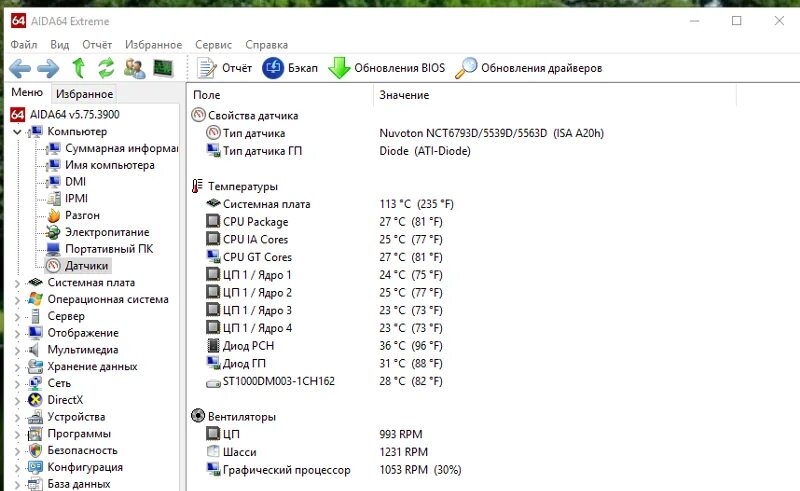Go back with the blue left arrow
Image resolution: width=800 pixels, height=491 pixels.
coord(20,68)
